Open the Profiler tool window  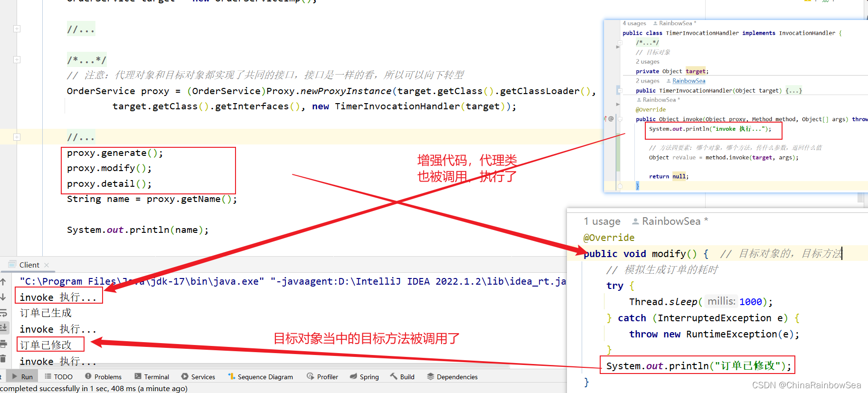tap(322, 377)
